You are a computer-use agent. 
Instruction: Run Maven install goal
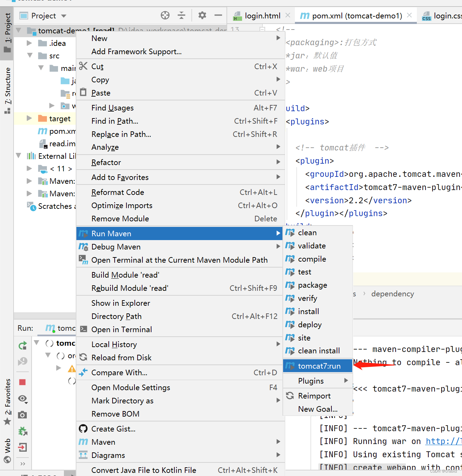[x=318, y=311]
